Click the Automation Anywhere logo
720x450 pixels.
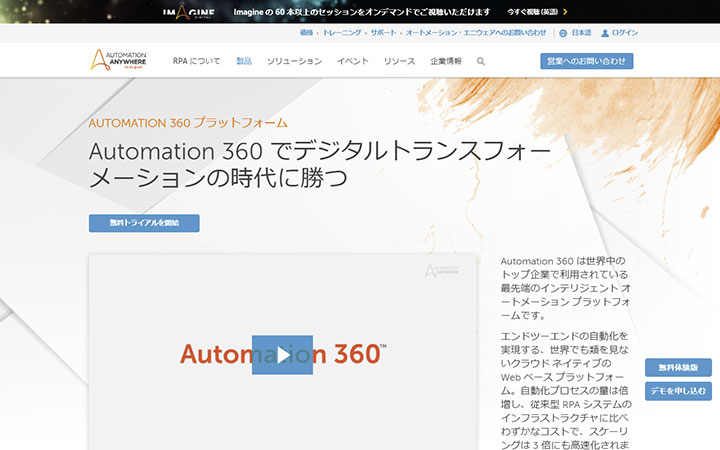pyautogui.click(x=118, y=60)
